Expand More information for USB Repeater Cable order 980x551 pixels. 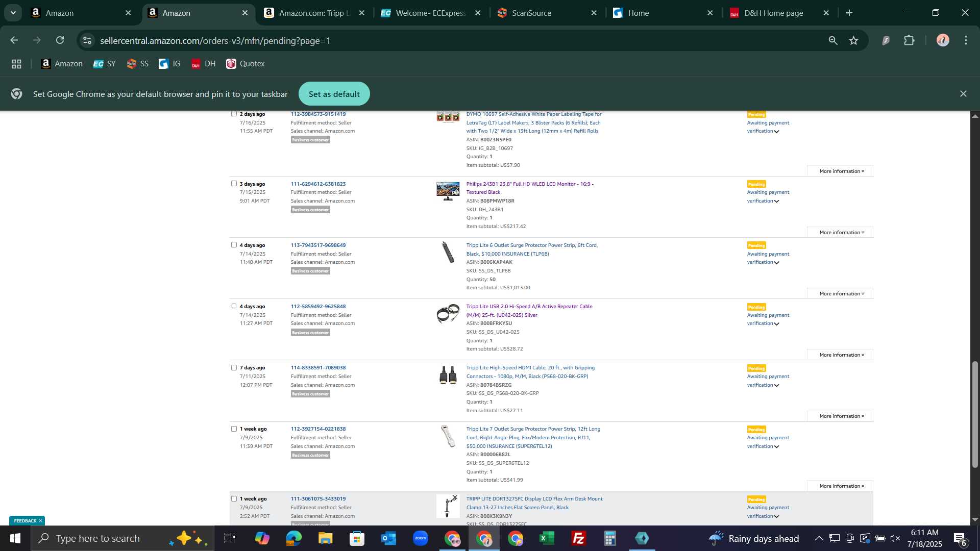pos(840,355)
